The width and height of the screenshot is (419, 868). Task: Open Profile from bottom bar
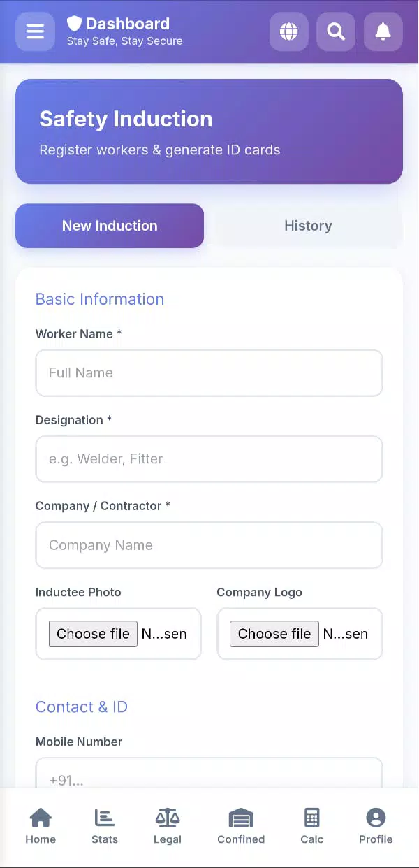[376, 826]
